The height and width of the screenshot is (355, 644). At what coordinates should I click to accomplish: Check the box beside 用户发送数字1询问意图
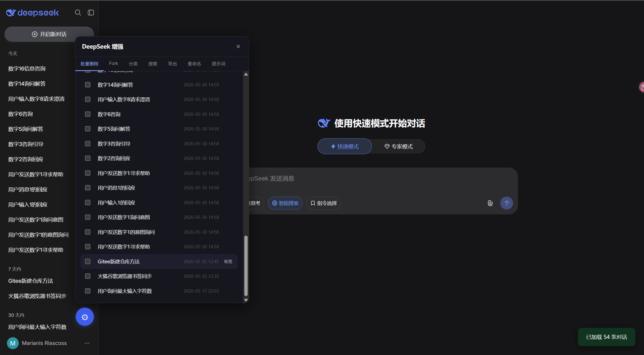coord(88,217)
